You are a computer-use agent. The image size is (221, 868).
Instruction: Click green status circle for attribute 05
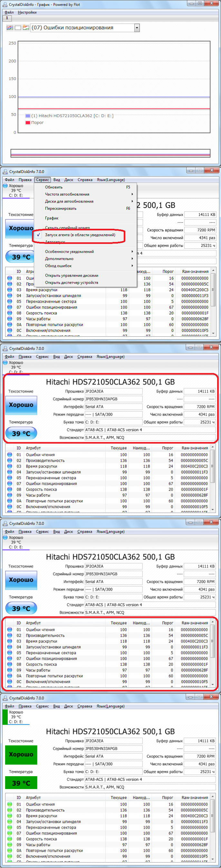[10, 827]
